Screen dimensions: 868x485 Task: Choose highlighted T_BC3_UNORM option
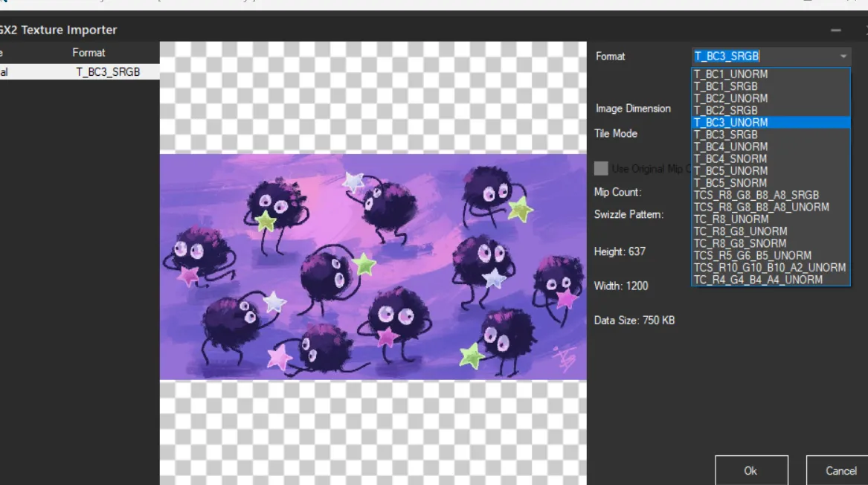(731, 123)
